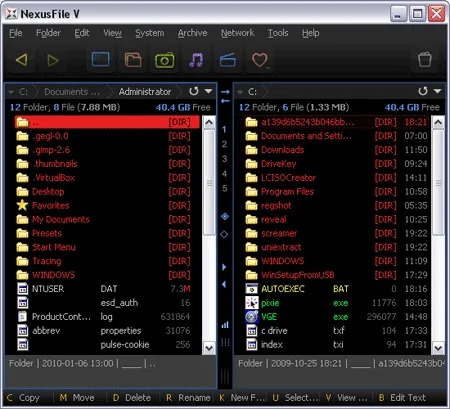
Task: Open left panel options dropdown arrow
Action: click(x=209, y=91)
